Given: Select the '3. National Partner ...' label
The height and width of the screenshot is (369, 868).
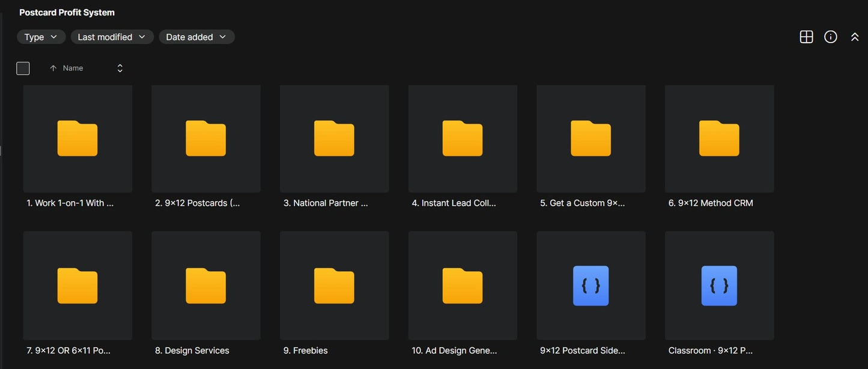Looking at the screenshot, I should tap(326, 203).
